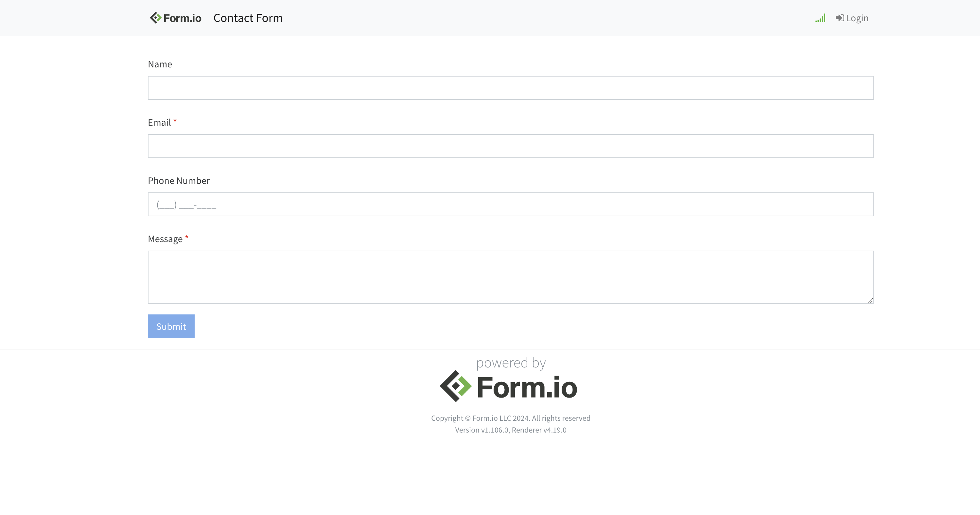Click the Phone Number label
Image resolution: width=980 pixels, height=515 pixels.
click(179, 181)
